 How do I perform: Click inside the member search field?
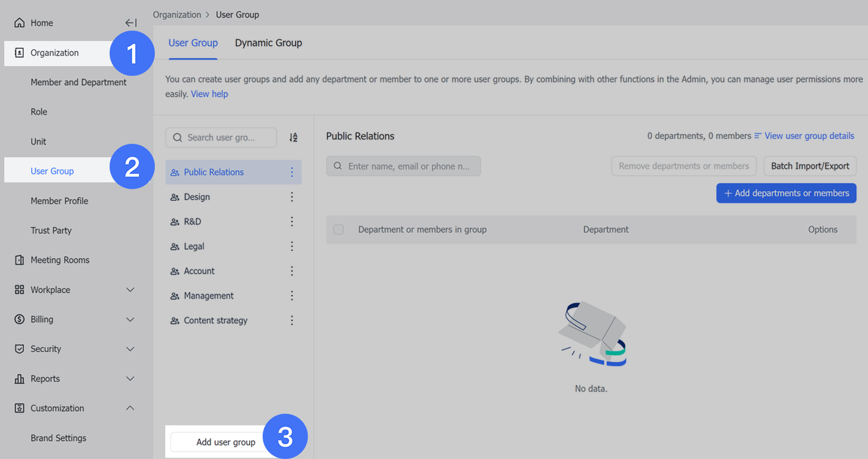[x=403, y=166]
